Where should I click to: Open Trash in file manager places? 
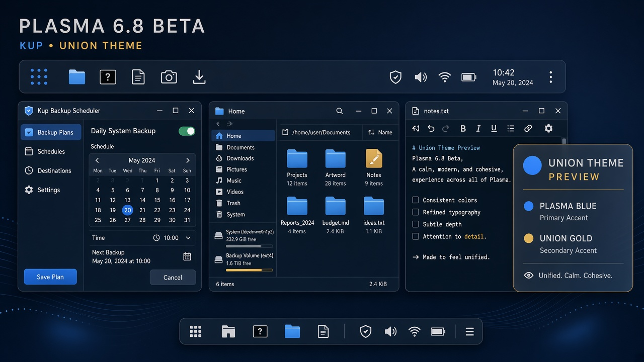(243, 203)
